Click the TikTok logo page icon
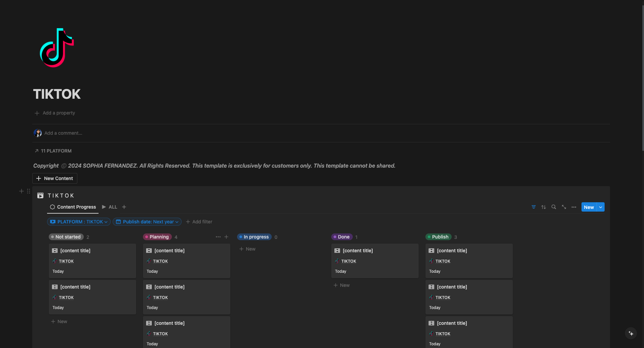The image size is (644, 348). [57, 48]
